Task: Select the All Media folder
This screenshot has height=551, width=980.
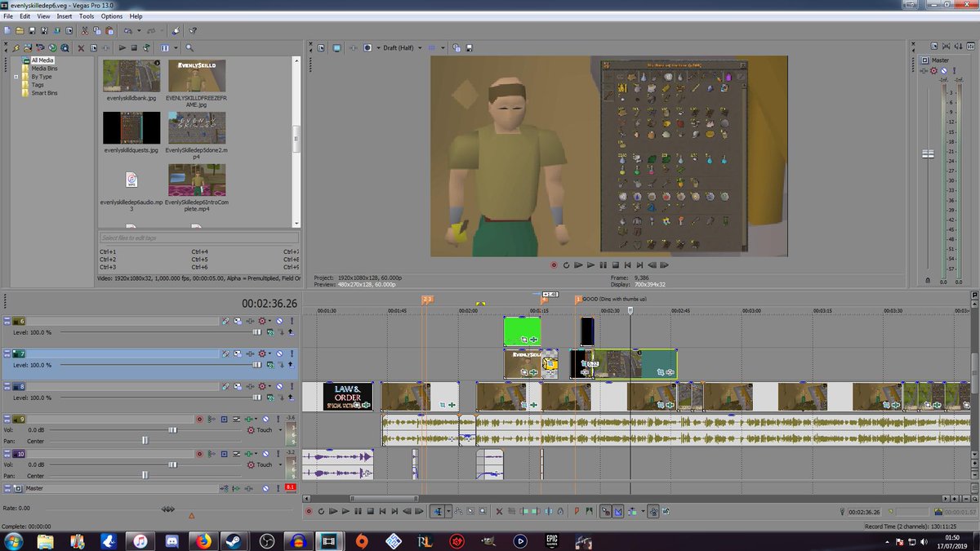Action: (42, 60)
